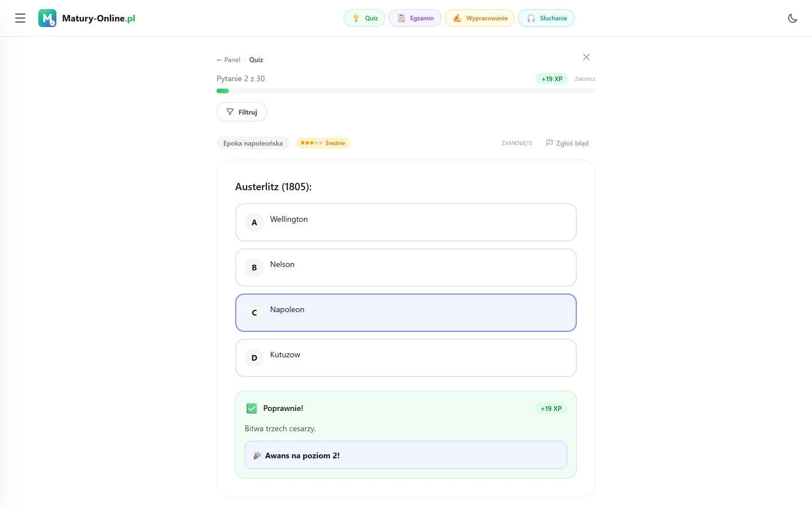Switch to the Egzamin tab
The height and width of the screenshot is (508, 812).
[415, 18]
